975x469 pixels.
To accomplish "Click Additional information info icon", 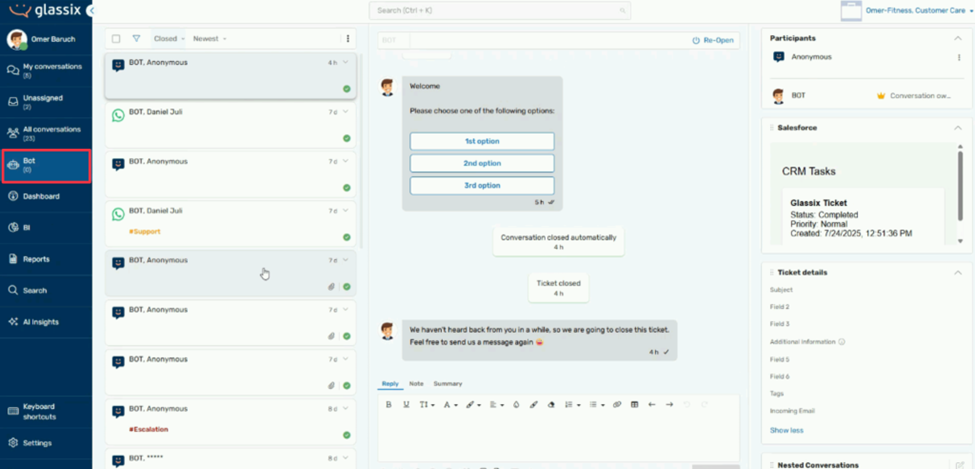I will point(841,341).
